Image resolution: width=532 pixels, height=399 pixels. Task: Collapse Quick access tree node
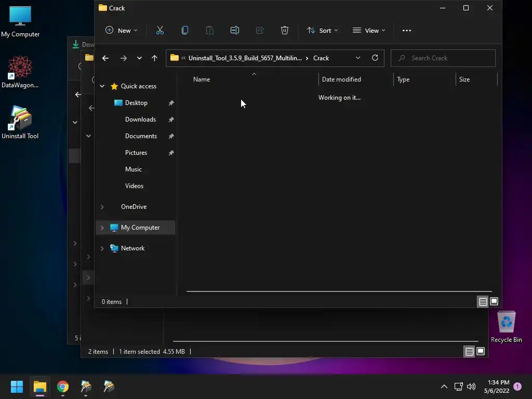102,86
